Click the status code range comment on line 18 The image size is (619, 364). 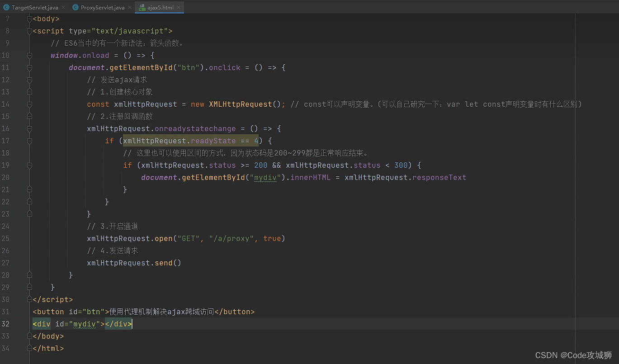(246, 153)
